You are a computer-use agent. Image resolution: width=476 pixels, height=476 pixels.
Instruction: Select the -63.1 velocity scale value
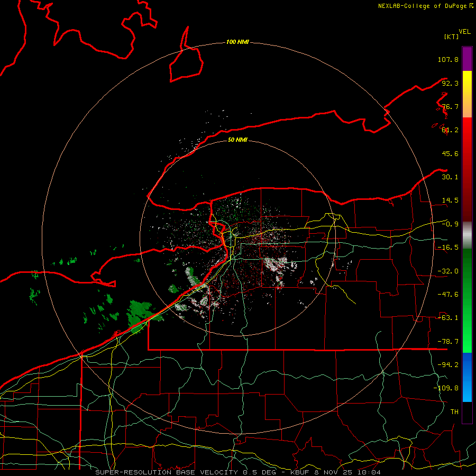click(x=448, y=318)
